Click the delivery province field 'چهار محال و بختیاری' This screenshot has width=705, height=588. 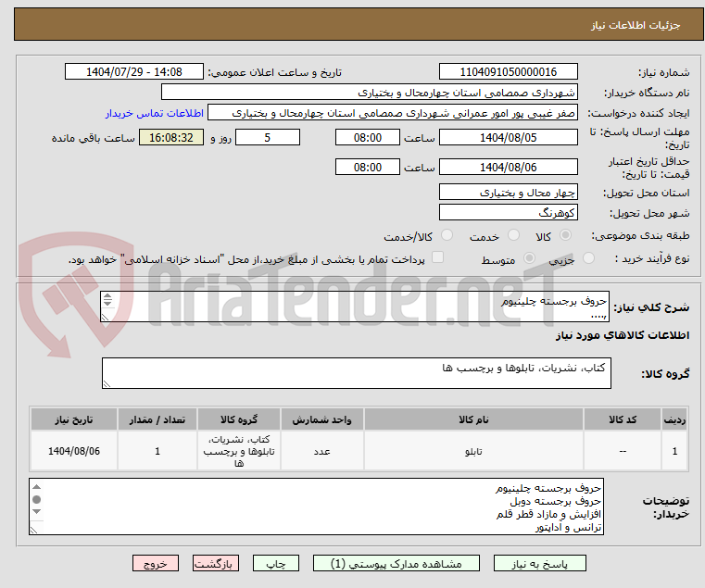point(508,193)
